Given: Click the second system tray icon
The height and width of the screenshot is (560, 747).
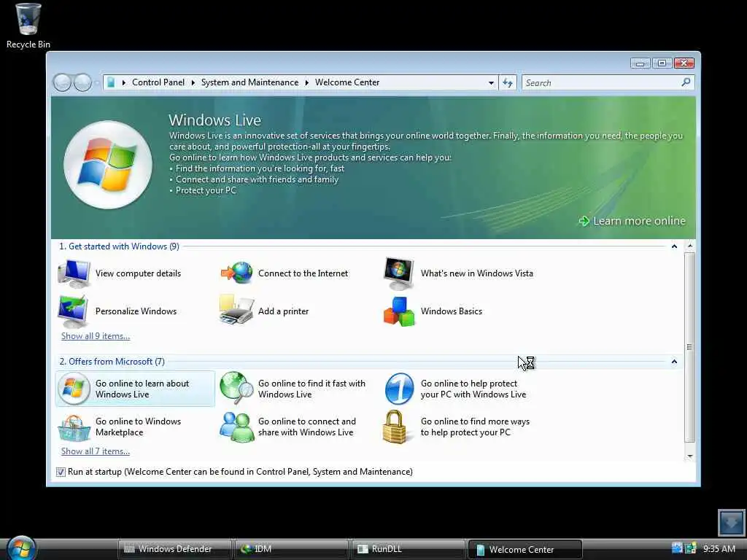Looking at the screenshot, I should pos(691,548).
